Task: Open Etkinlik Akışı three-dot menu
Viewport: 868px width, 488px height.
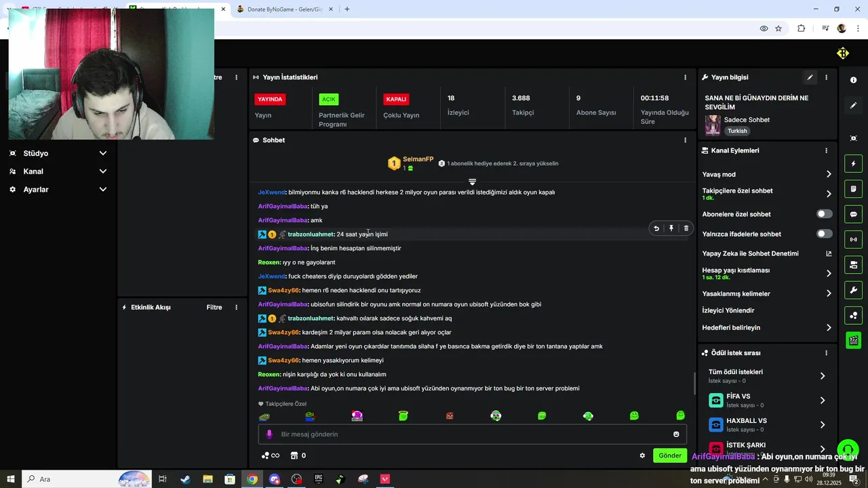Action: tap(236, 307)
